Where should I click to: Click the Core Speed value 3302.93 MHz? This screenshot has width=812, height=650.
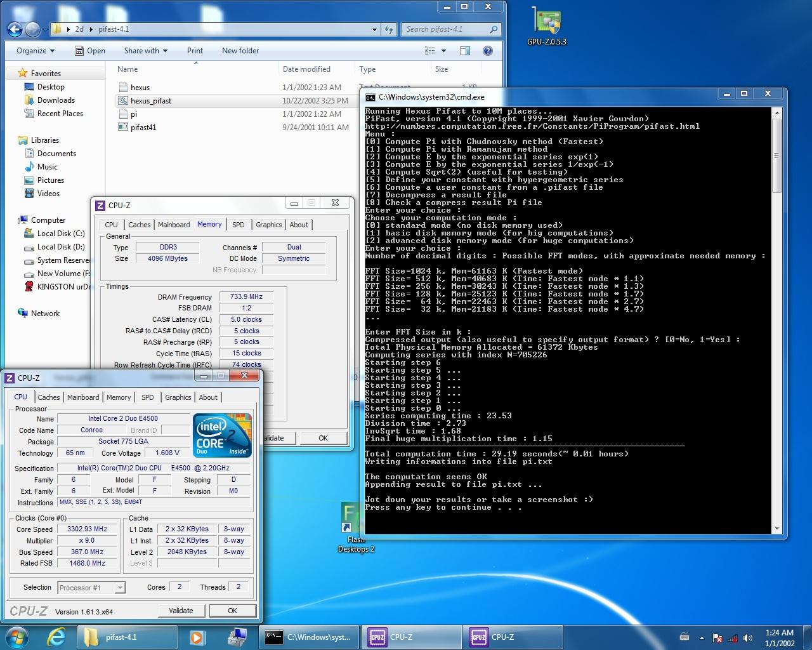88,529
